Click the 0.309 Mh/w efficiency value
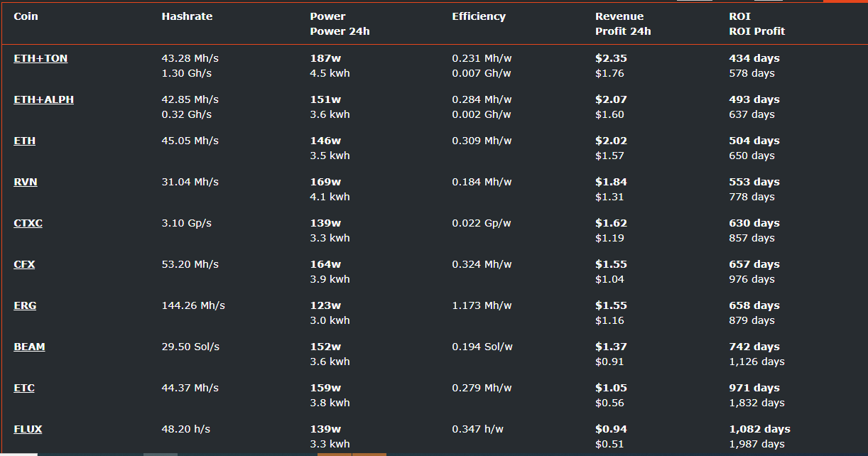This screenshot has width=868, height=456. pos(482,141)
